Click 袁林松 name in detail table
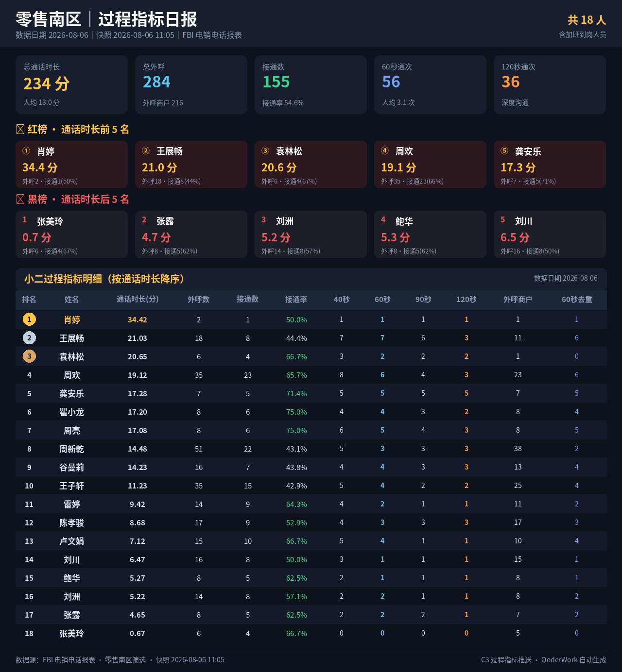Viewport: 622px width, 672px height. pos(72,356)
